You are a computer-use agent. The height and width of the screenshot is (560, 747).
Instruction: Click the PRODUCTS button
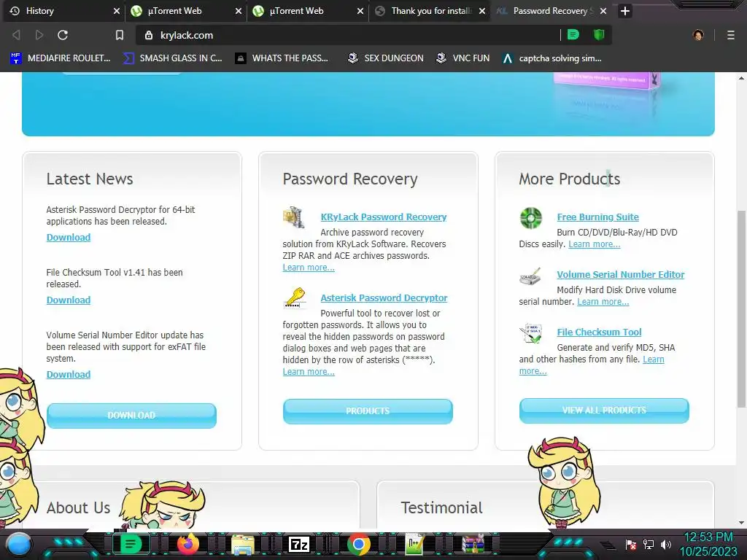click(368, 411)
